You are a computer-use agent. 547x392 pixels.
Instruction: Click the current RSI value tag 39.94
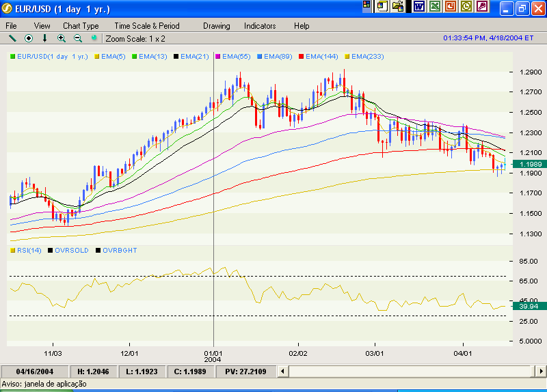(x=529, y=306)
